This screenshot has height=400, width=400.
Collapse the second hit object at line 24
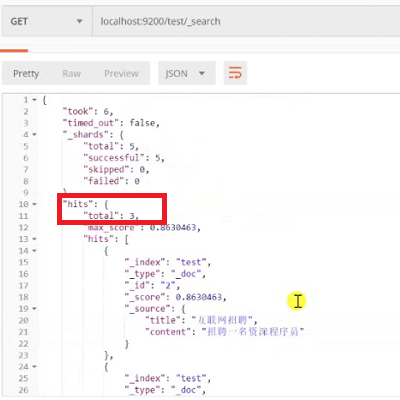point(34,367)
